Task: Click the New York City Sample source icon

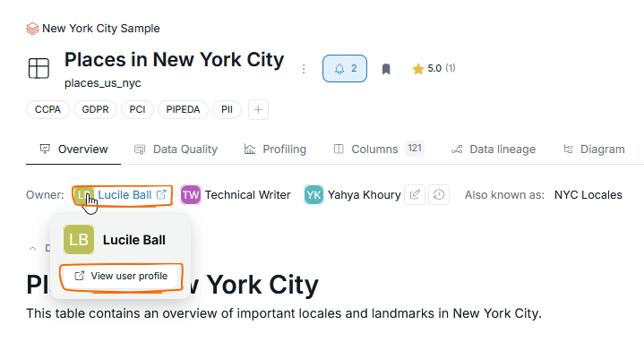Action: (x=32, y=29)
